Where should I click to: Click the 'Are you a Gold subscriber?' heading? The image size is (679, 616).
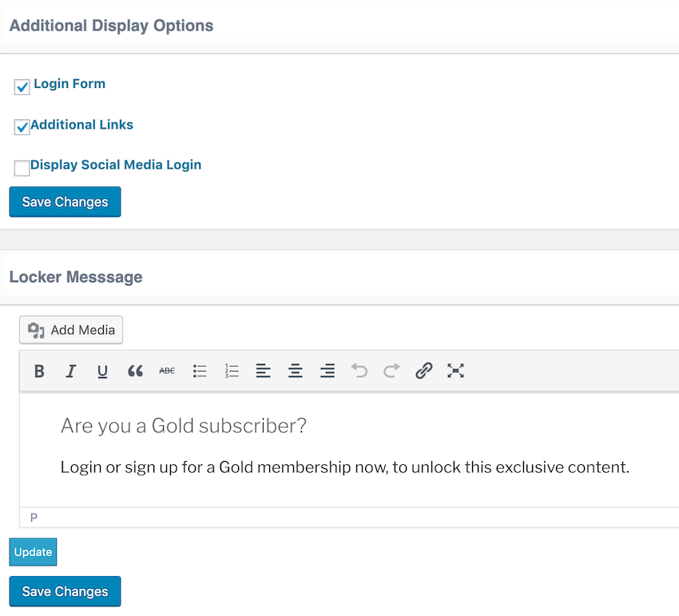click(184, 426)
